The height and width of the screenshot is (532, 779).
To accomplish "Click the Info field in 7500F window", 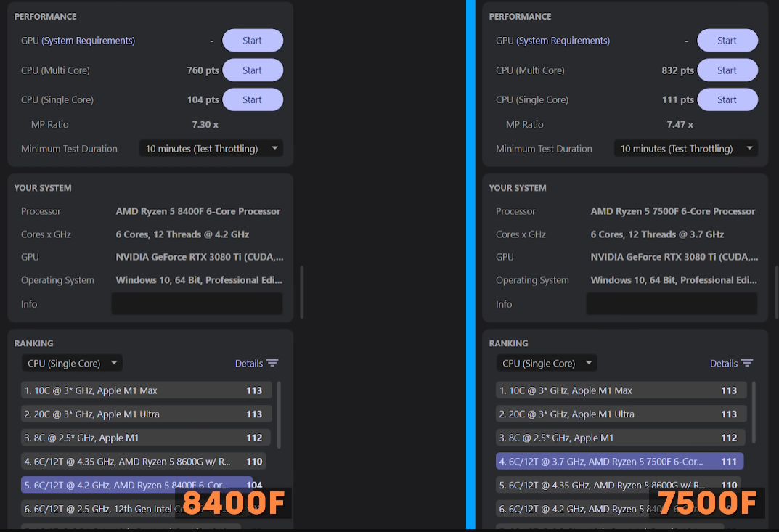I will tap(672, 303).
